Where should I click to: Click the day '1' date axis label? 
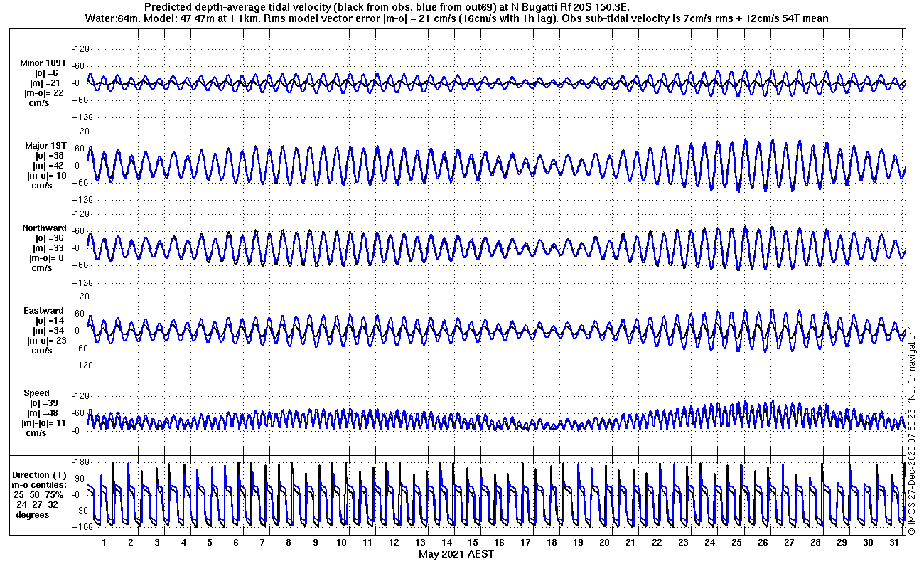(104, 543)
